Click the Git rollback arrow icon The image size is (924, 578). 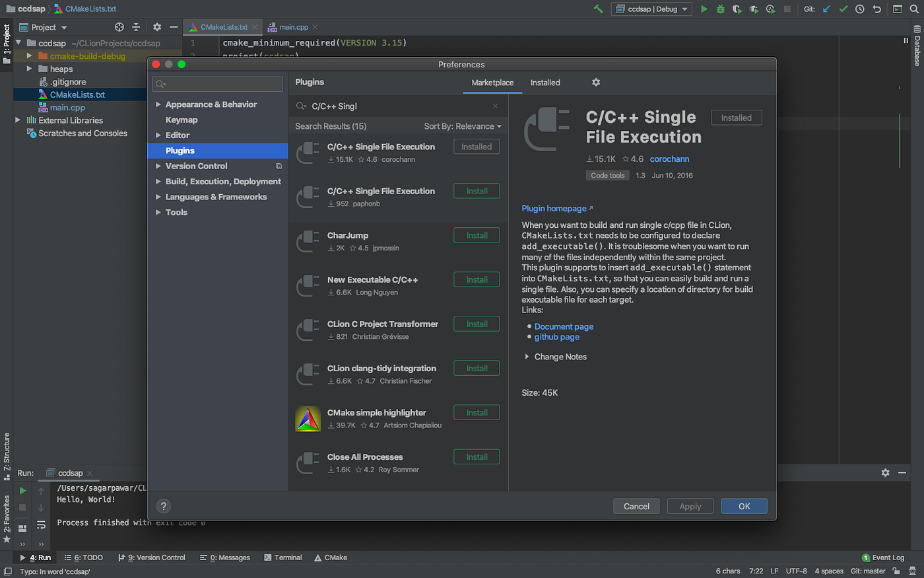(877, 9)
